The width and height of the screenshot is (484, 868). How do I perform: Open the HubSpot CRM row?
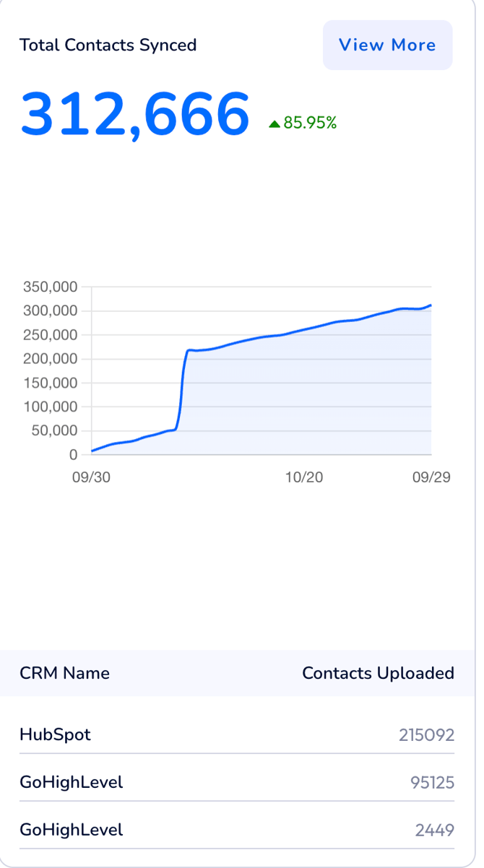(x=55, y=734)
